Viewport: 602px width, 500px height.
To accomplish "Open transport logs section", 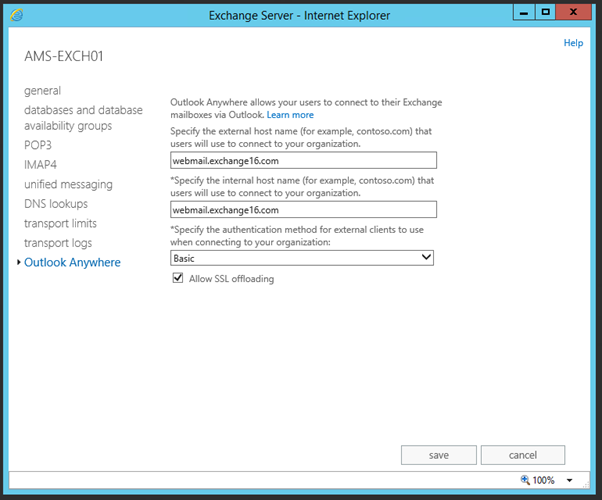I will click(x=58, y=243).
